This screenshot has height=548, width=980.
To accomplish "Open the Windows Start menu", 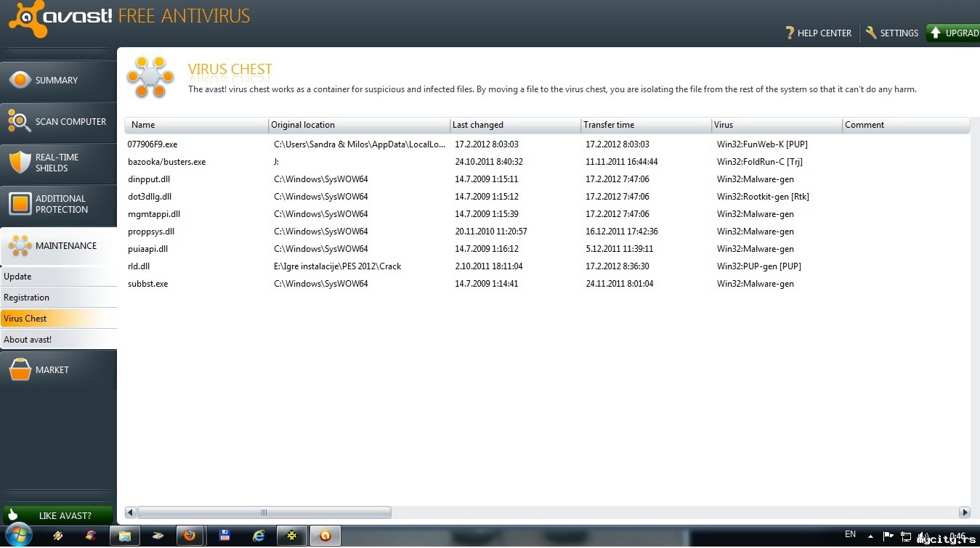I will coord(19,536).
